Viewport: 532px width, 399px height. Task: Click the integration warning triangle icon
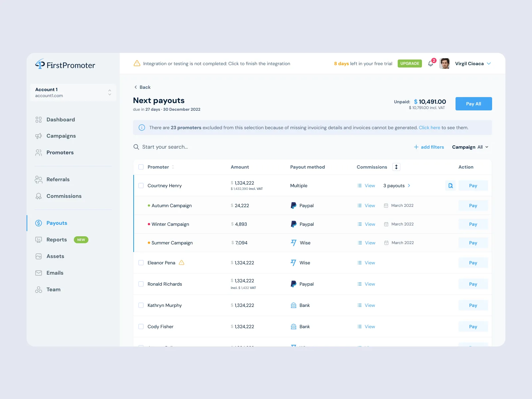coord(137,63)
